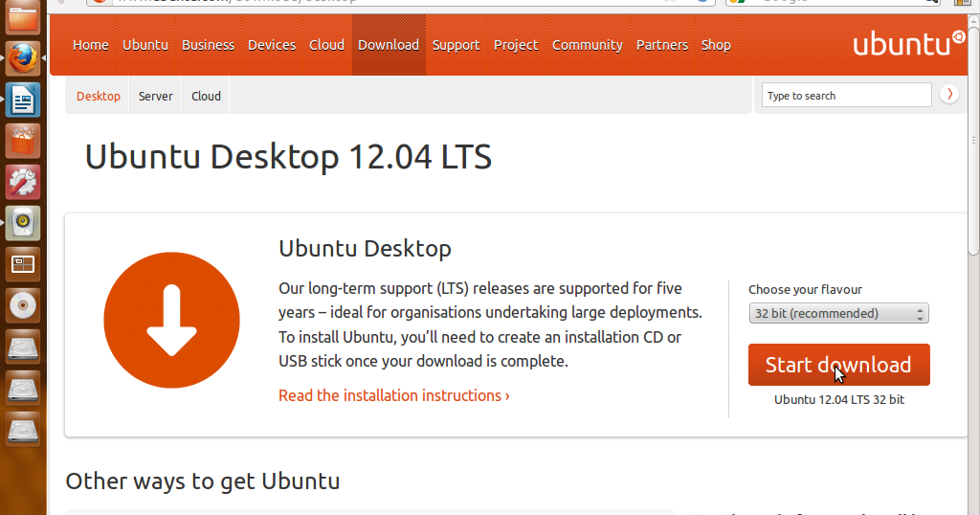This screenshot has height=515, width=980.
Task: Open Read the installation instructions link
Action: (x=393, y=395)
